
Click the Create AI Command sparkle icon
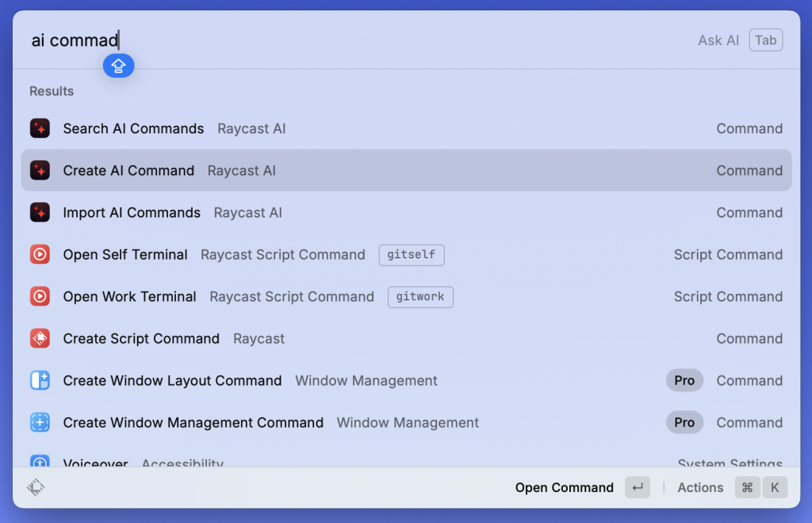point(40,170)
